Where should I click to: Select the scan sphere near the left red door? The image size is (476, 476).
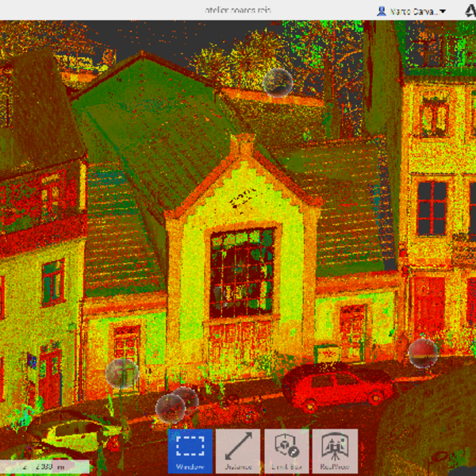(121, 372)
